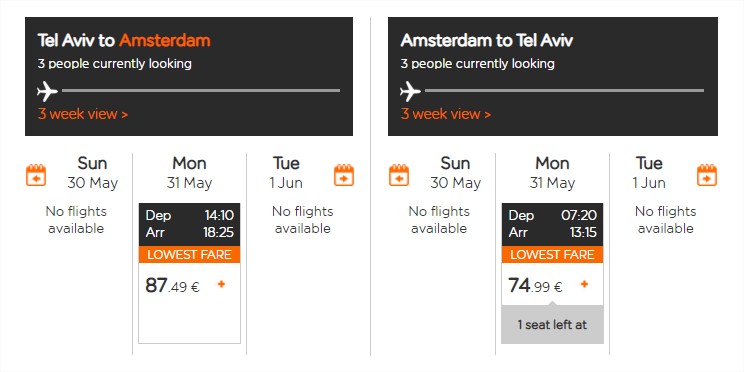The height and width of the screenshot is (372, 744).
Task: Click next-day calendar icon for Amsterdam to Tel Aviv
Action: point(707,175)
